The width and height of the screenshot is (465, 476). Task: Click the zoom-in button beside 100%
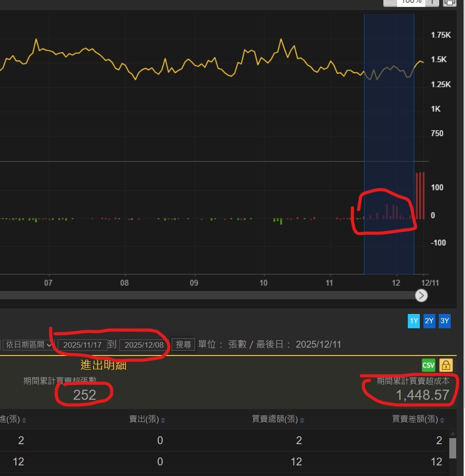tap(432, 2)
